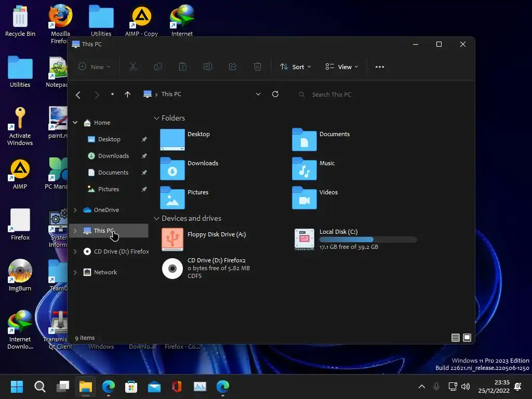Viewport: 532px width, 399px height.
Task: Open the ImgBurn desktop shortcut
Action: tap(20, 275)
